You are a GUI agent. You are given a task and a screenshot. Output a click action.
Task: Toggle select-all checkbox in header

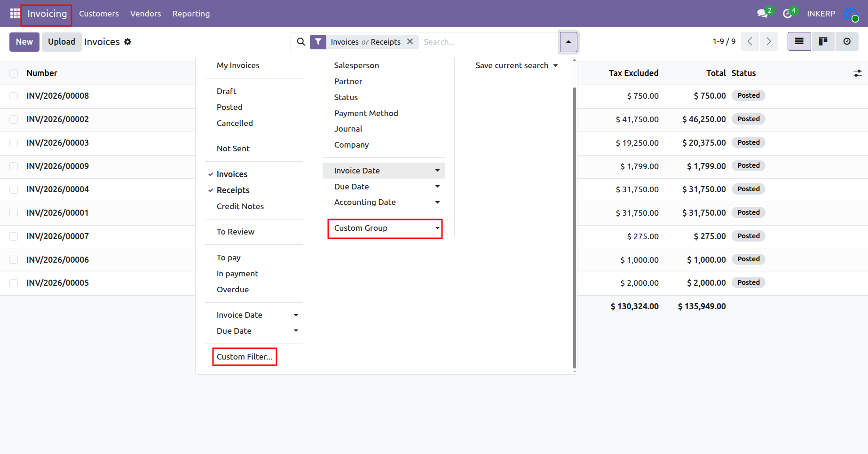click(x=14, y=73)
